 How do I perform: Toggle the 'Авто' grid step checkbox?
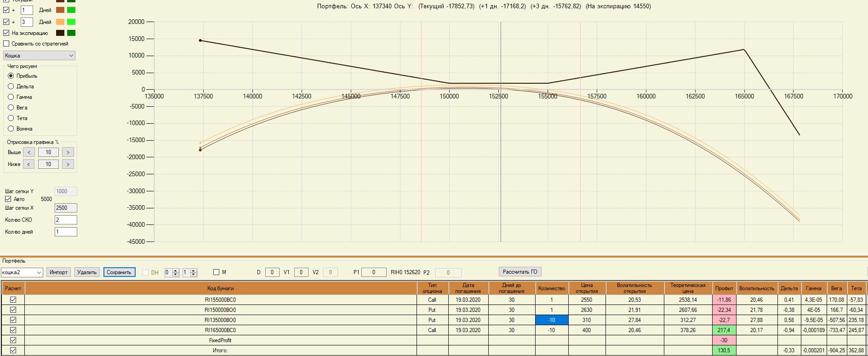(x=8, y=199)
